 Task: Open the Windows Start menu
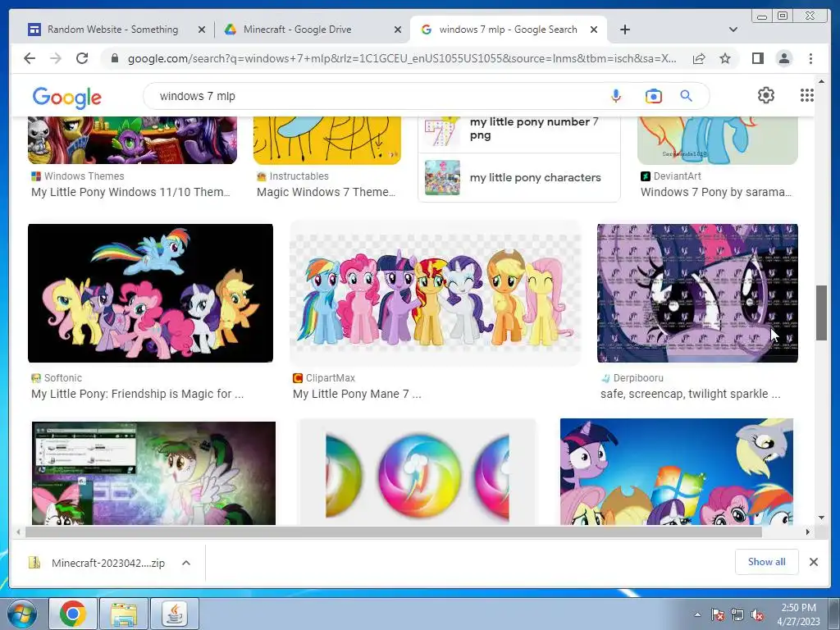point(21,614)
